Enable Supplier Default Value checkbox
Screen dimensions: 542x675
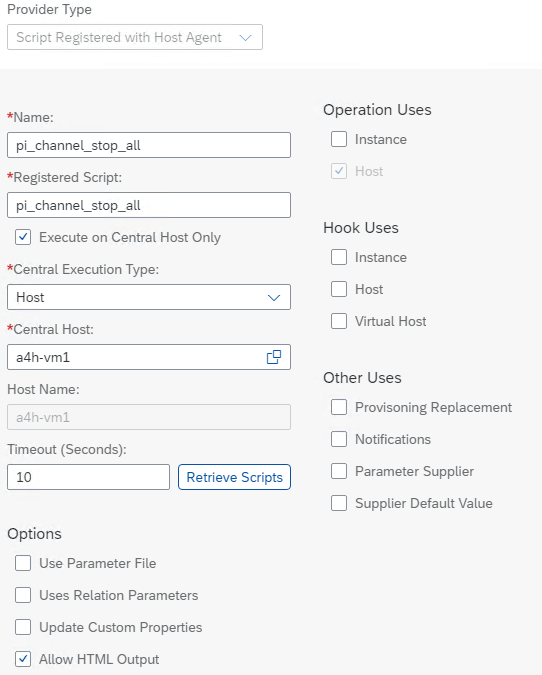339,503
